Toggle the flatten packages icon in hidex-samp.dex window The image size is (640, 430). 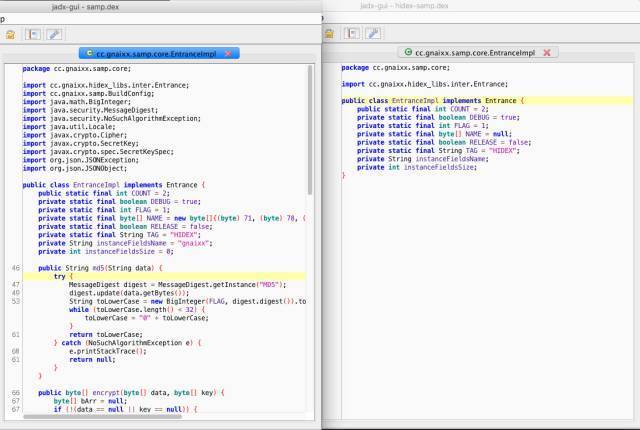point(352,34)
